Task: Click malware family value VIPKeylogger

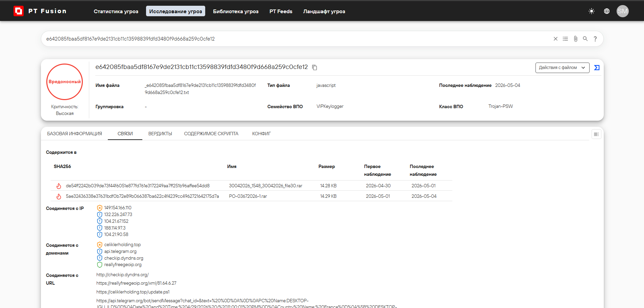Action: [x=330, y=106]
